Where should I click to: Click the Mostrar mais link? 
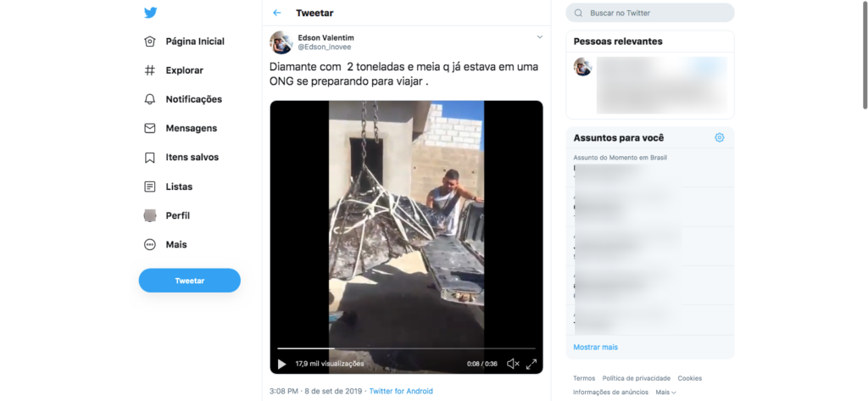[595, 348]
